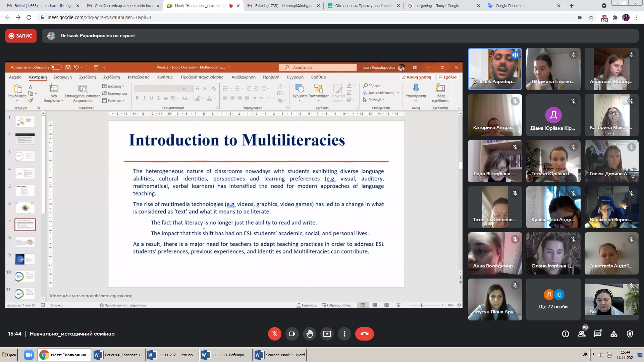Turn off camera in Meet controls
The height and width of the screenshot is (362, 644).
[x=292, y=334]
